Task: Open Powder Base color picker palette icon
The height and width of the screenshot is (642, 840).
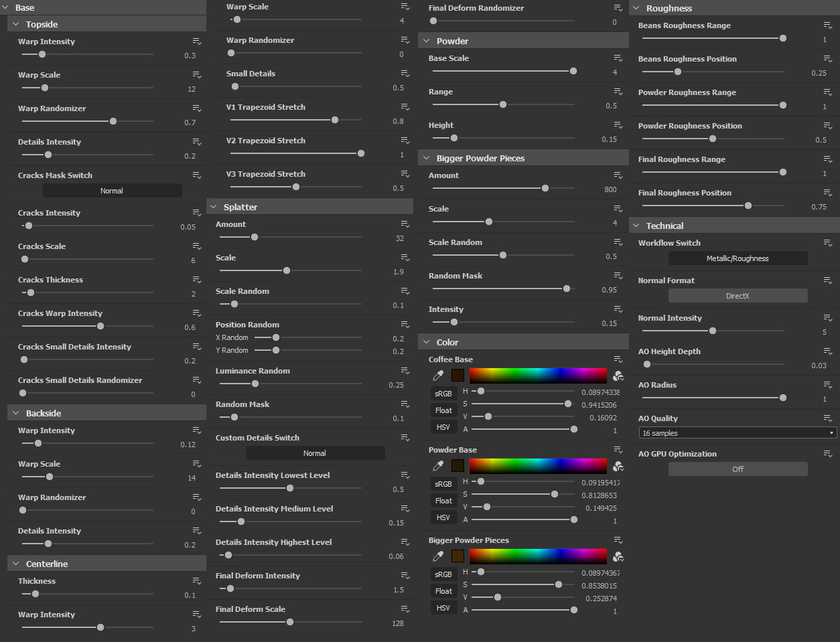Action: 618,466
